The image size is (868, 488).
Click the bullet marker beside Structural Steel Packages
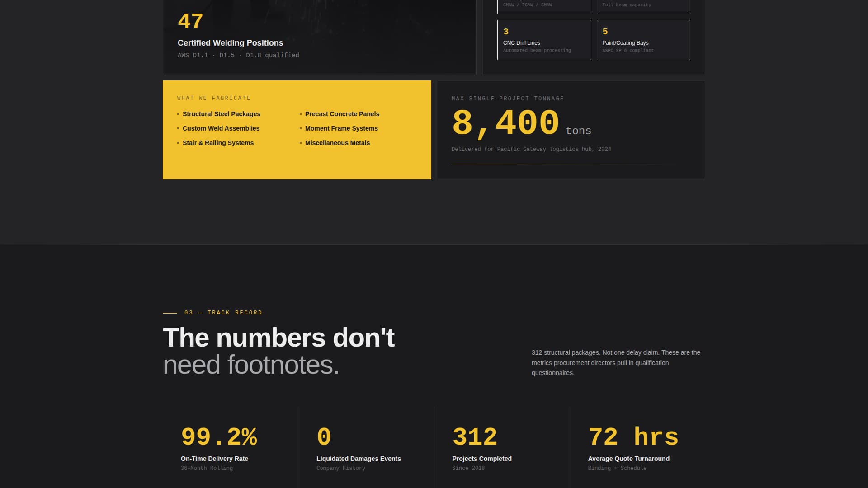[178, 114]
